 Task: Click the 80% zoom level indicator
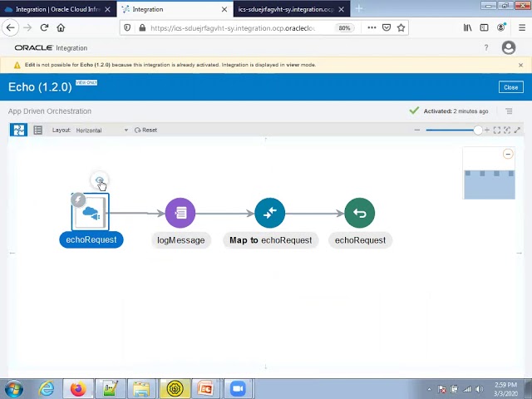344,27
